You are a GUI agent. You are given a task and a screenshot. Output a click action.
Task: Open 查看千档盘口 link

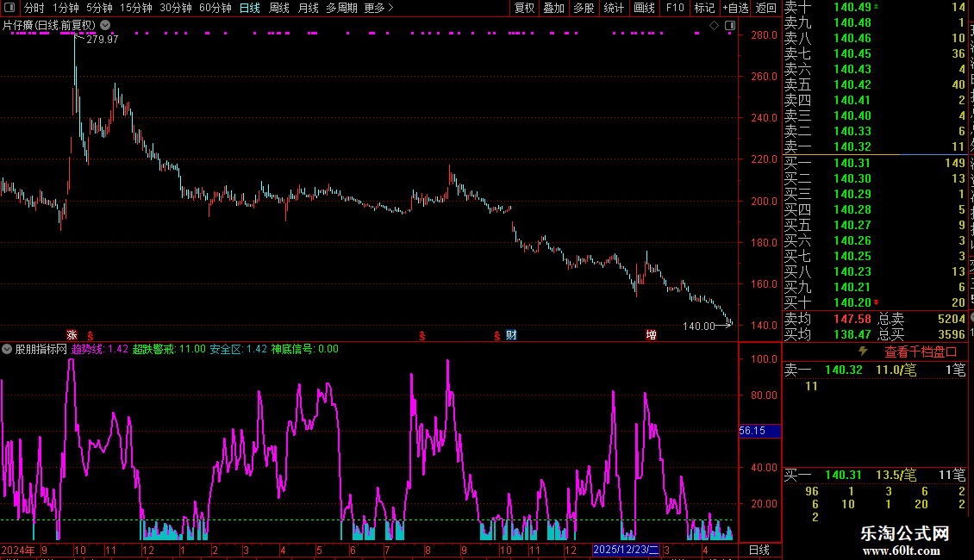920,352
